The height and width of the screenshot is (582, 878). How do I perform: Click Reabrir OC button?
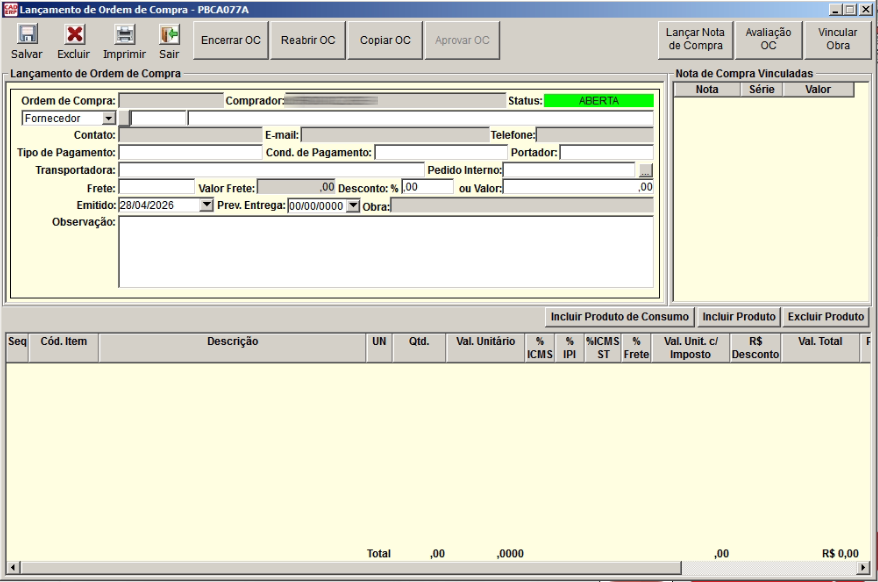coord(308,40)
